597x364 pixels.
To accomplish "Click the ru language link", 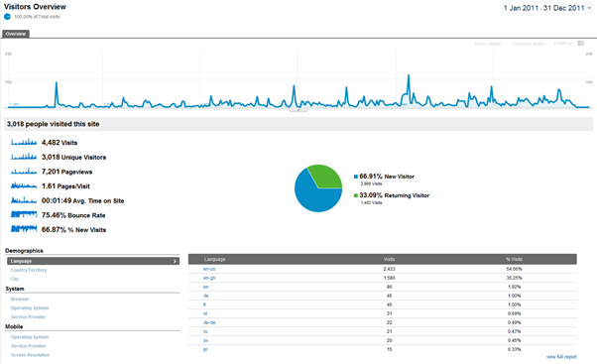I will [205, 331].
